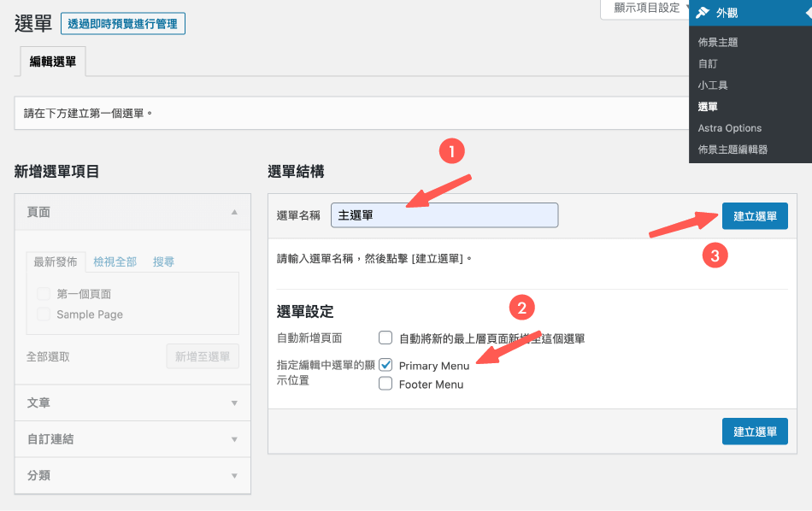Click into the 選單名稱 input field
Viewport: 812px width, 511px height.
click(x=444, y=215)
